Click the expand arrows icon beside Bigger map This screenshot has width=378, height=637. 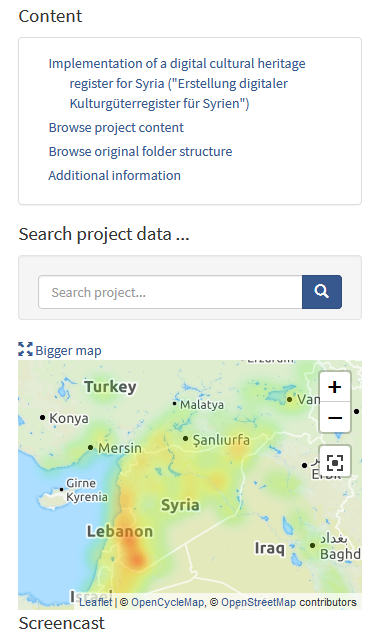click(x=25, y=349)
